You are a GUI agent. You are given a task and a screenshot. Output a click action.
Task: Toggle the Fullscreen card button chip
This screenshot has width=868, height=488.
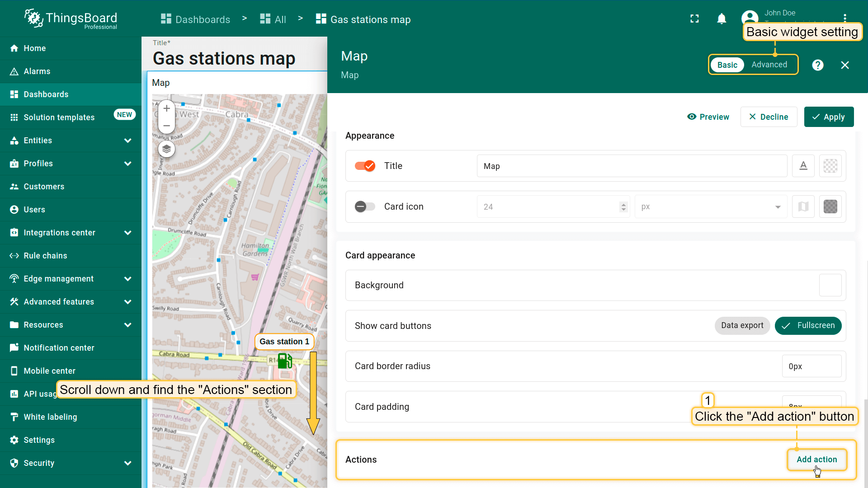pyautogui.click(x=808, y=325)
